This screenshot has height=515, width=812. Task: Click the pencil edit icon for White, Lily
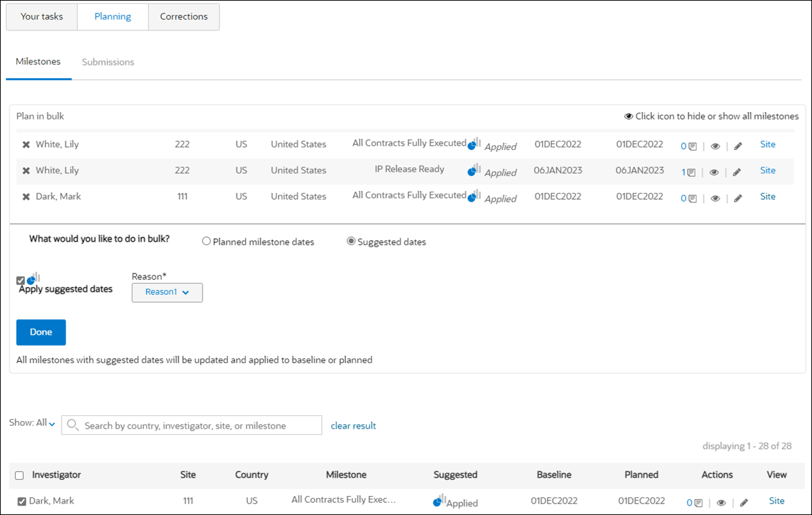[736, 146]
